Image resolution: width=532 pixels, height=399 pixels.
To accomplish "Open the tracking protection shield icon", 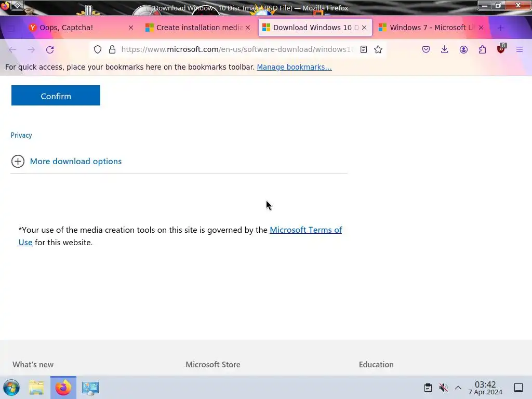I will 98,49.
